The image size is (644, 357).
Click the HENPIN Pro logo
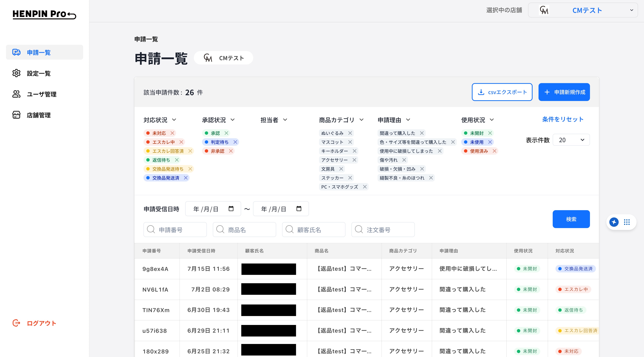click(44, 14)
